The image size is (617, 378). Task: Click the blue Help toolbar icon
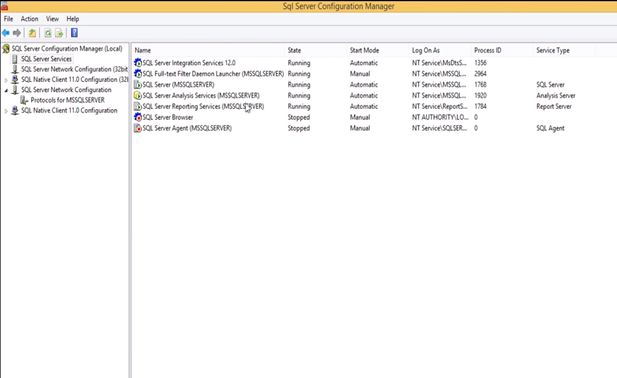tap(74, 33)
